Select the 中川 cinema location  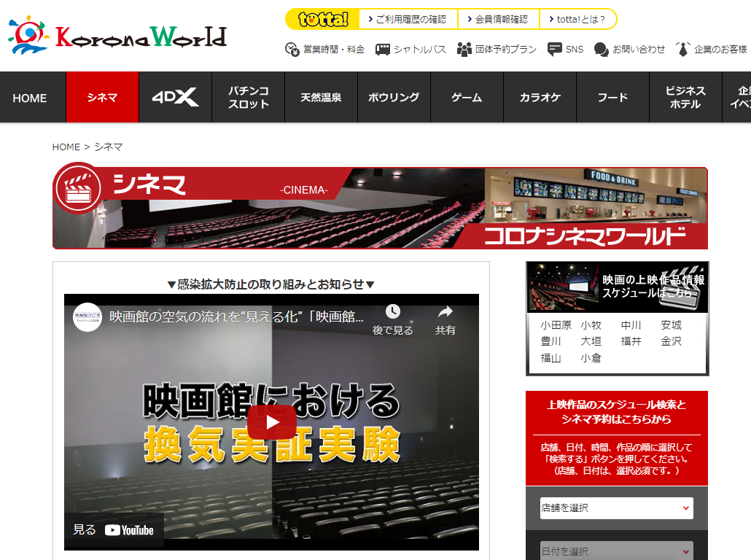(631, 325)
